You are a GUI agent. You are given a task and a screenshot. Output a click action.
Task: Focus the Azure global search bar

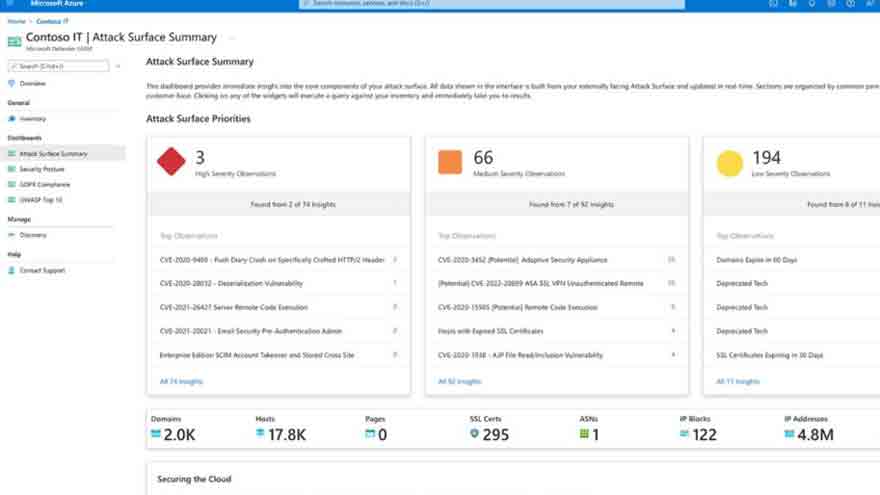click(x=492, y=4)
